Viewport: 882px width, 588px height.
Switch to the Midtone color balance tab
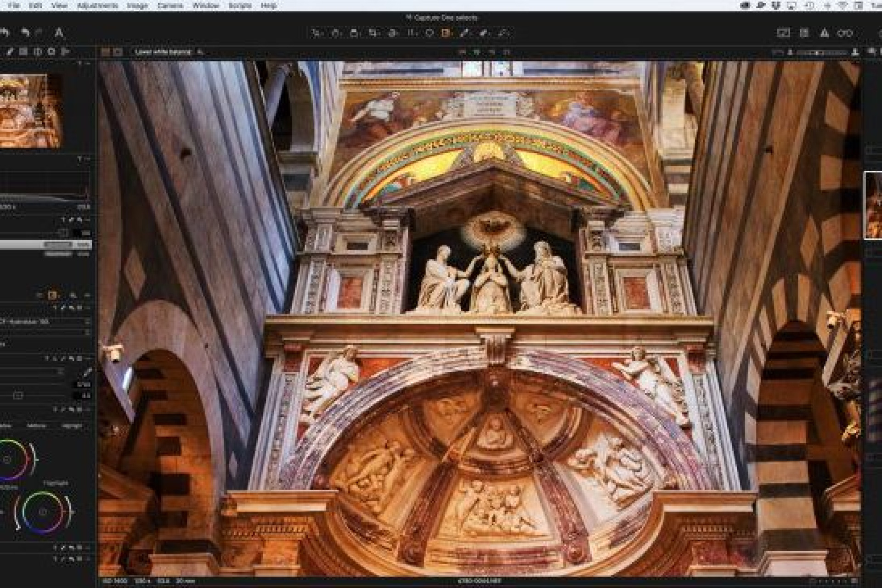click(36, 426)
